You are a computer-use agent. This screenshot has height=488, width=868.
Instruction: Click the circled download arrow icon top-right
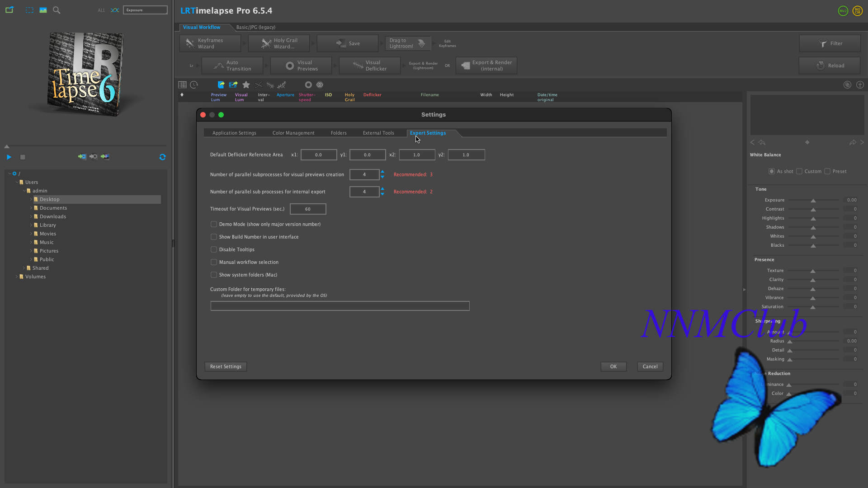click(x=860, y=84)
